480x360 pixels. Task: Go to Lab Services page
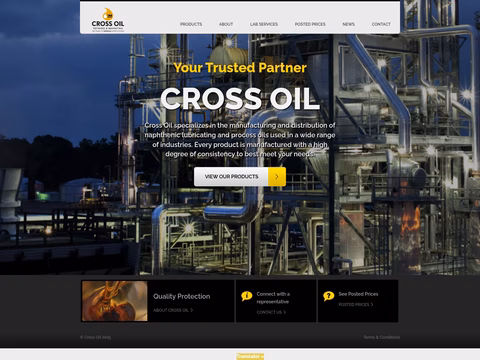click(x=264, y=24)
